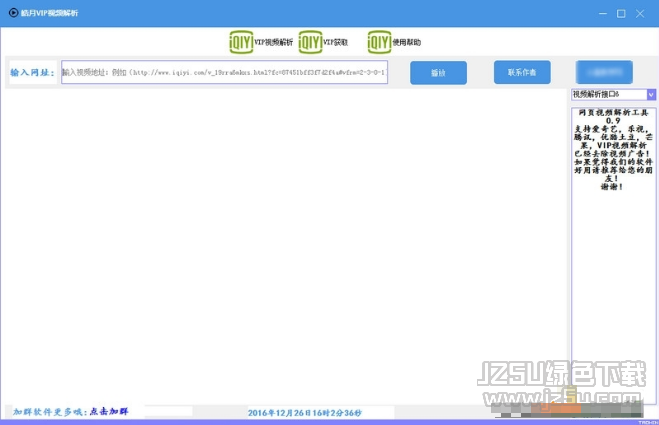
Task: Select the VIP获取 menu item
Action: 335,42
